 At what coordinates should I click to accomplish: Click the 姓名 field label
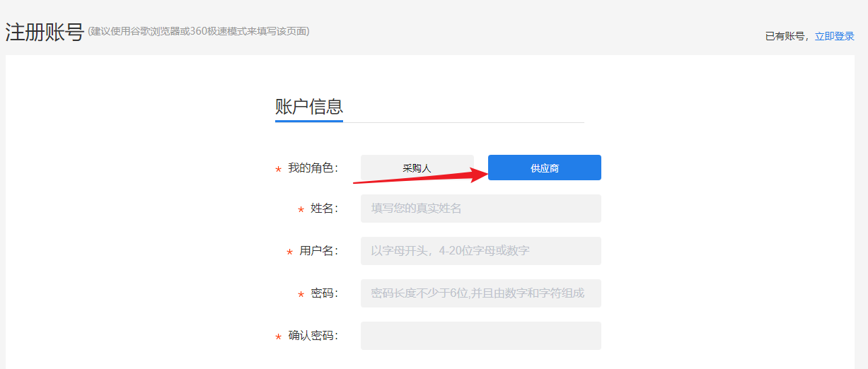[323, 209]
